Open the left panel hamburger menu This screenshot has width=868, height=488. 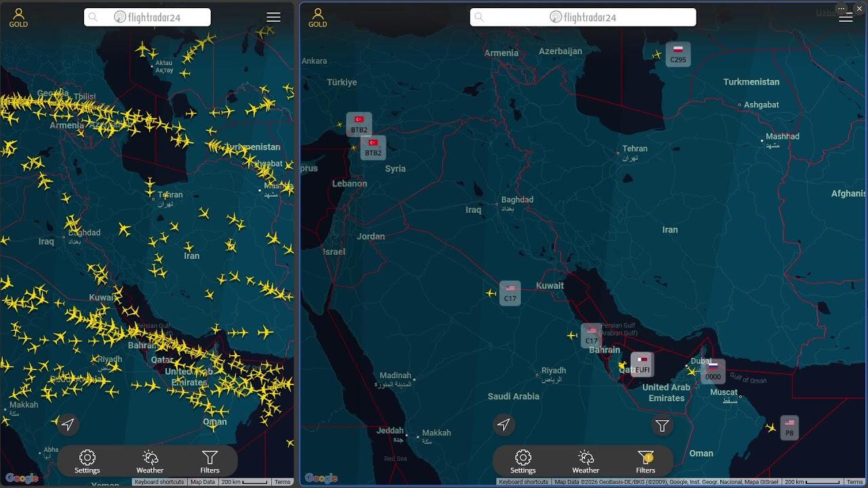(x=273, y=18)
